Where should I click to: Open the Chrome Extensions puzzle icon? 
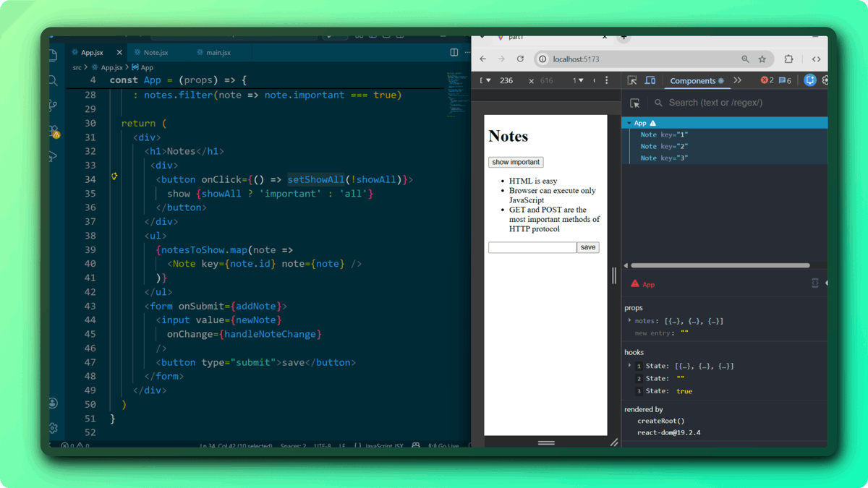pos(788,59)
